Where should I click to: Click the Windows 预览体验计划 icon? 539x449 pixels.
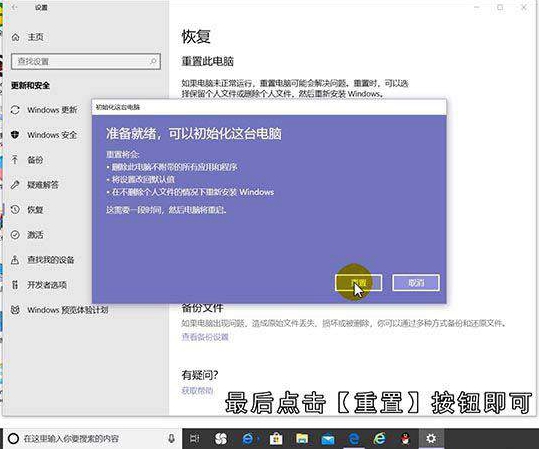coord(15,310)
